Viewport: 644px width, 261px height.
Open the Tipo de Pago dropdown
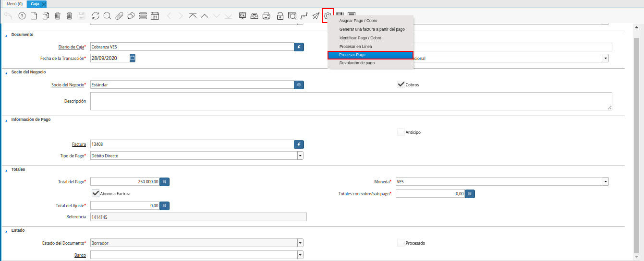click(300, 156)
